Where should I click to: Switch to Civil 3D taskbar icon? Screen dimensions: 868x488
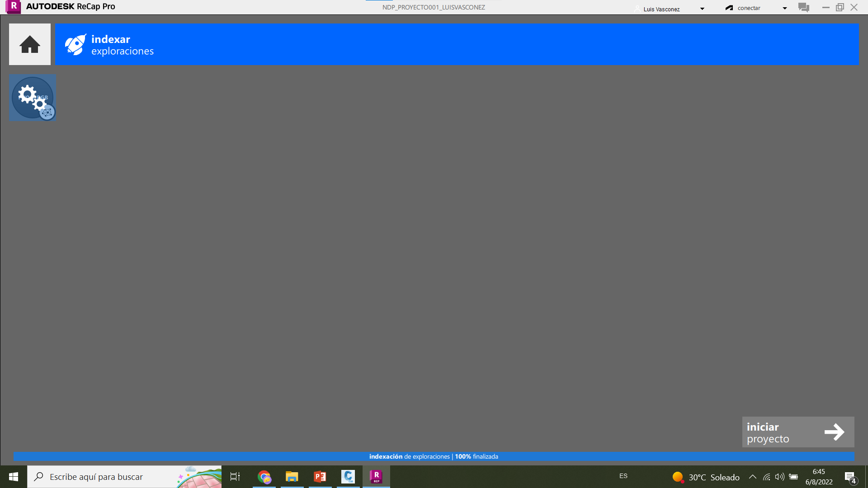(x=348, y=477)
